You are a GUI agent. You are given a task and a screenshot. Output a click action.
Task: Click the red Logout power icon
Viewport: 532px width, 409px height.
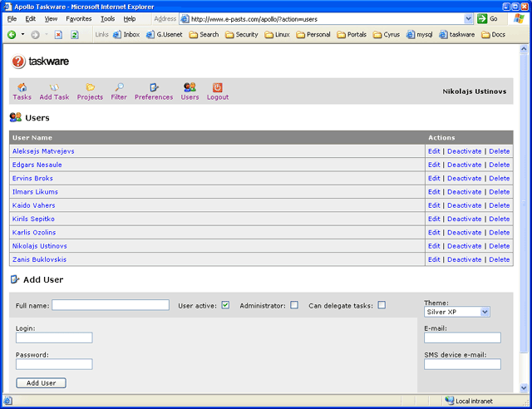click(218, 87)
